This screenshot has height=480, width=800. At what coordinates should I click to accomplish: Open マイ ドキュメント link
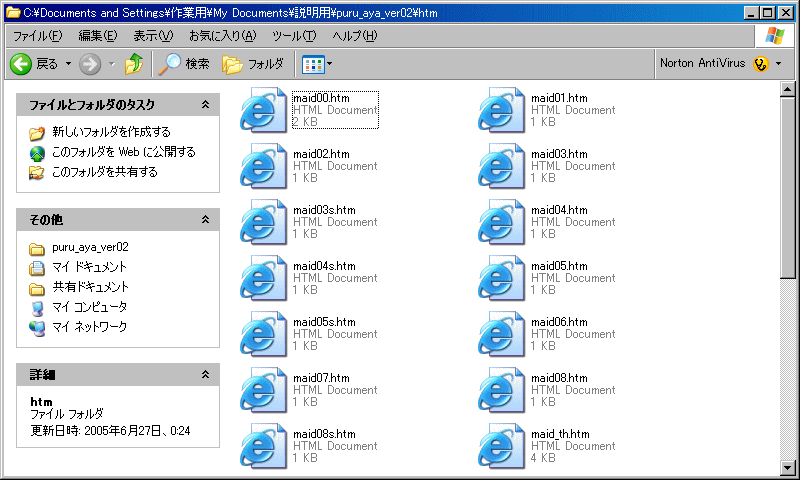tap(89, 267)
